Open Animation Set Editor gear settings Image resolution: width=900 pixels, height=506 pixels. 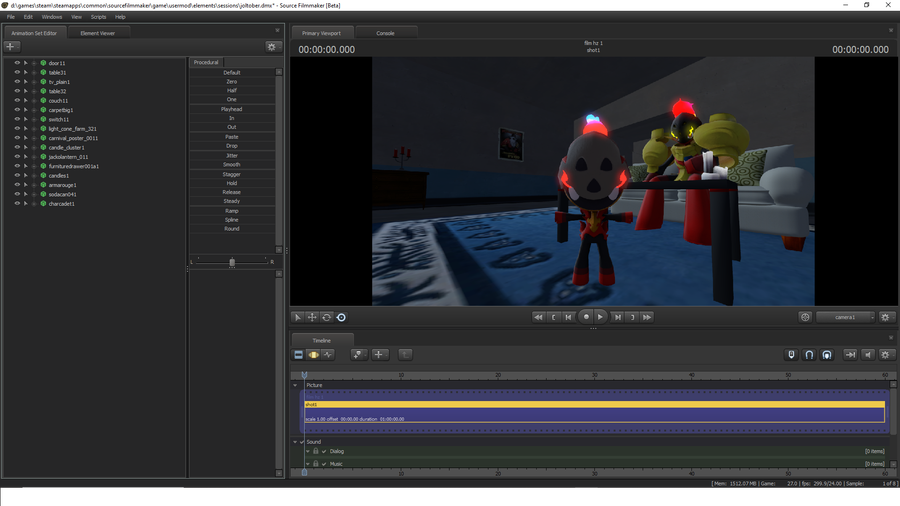(x=271, y=46)
